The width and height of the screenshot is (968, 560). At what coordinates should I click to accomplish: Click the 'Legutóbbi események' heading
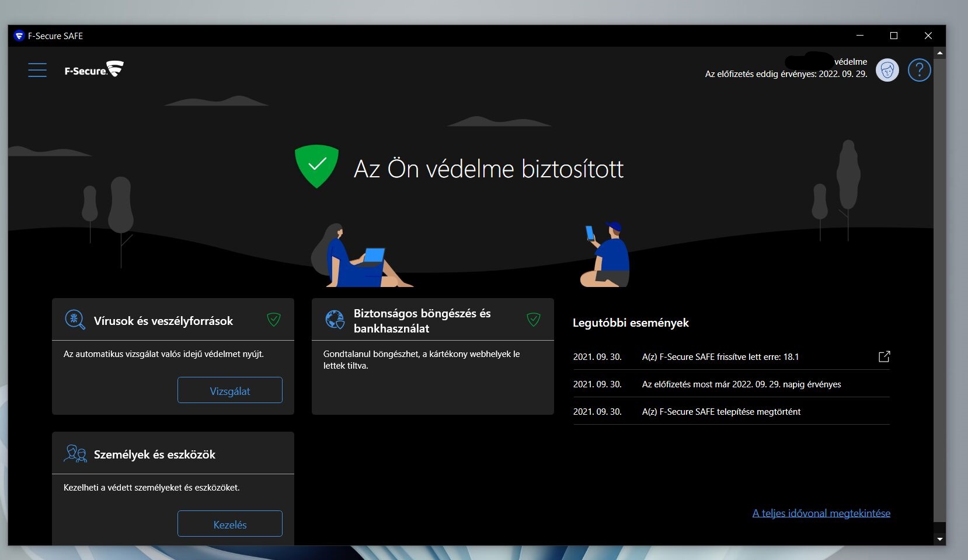pyautogui.click(x=631, y=323)
